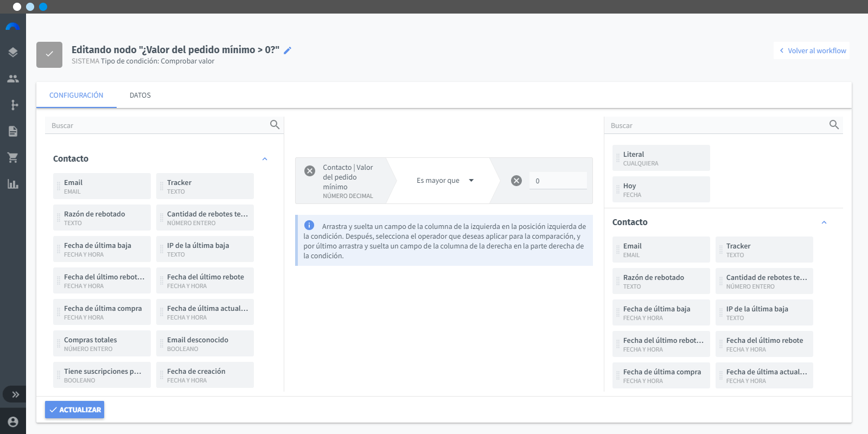
Task: Collapse the left Contacto section
Action: (x=265, y=159)
